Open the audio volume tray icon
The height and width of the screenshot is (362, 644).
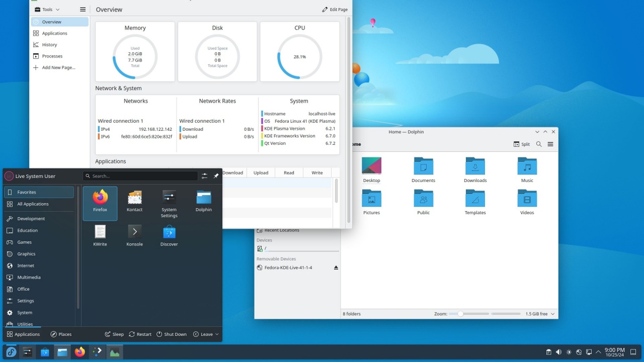click(558, 352)
